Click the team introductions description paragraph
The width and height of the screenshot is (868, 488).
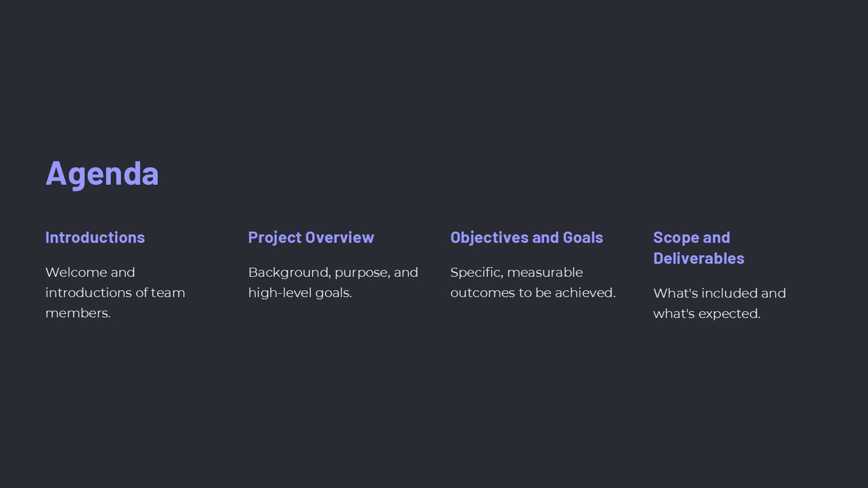115,293
